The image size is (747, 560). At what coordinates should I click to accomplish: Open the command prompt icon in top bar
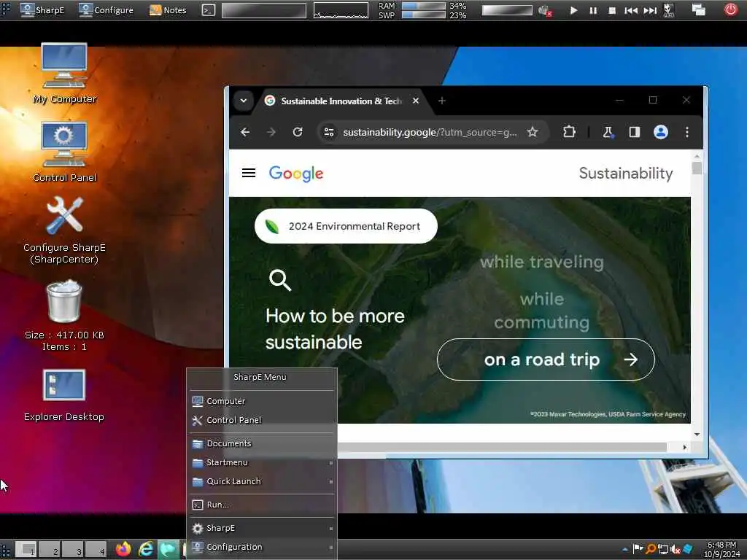coord(208,10)
